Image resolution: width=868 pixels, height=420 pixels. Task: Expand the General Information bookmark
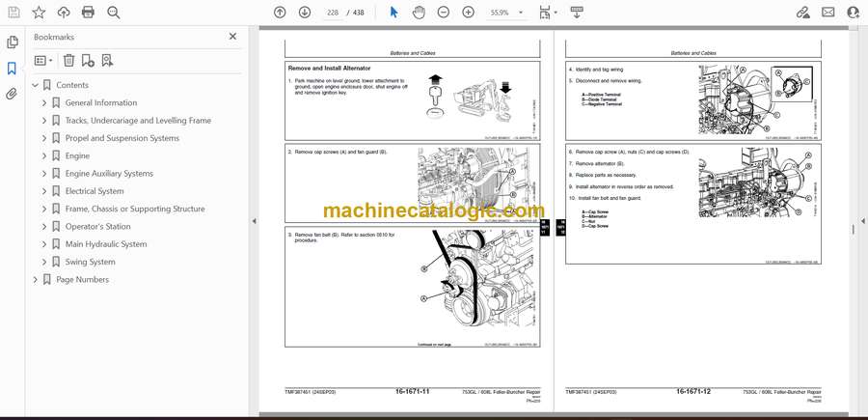pos(44,103)
